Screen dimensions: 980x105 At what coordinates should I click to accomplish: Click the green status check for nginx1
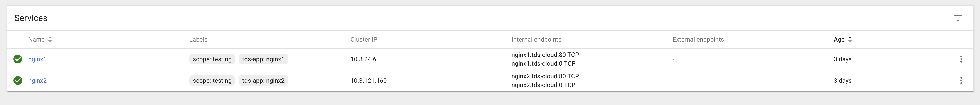tap(18, 59)
